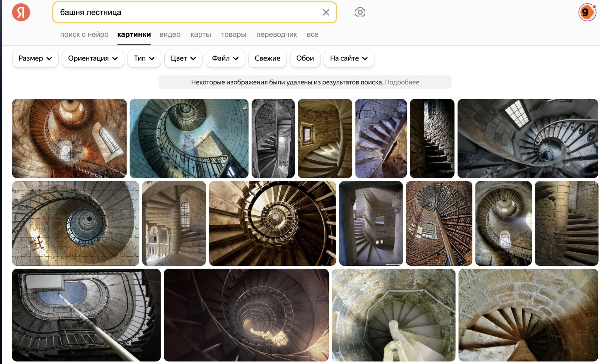Switch to the видео tab
The image size is (600, 364).
point(170,35)
